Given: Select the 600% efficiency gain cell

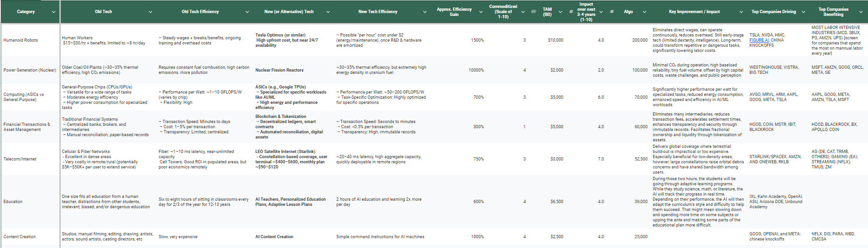Looking at the screenshot, I should 459,202.
